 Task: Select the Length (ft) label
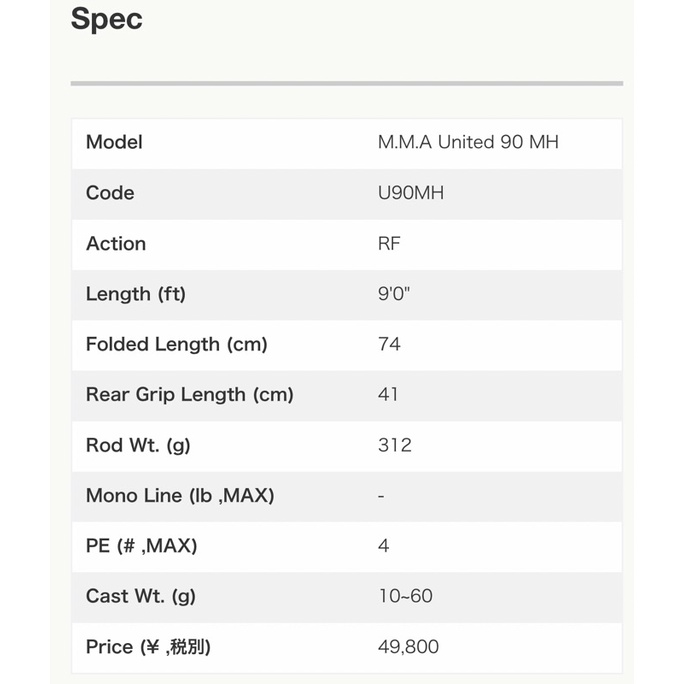click(136, 294)
